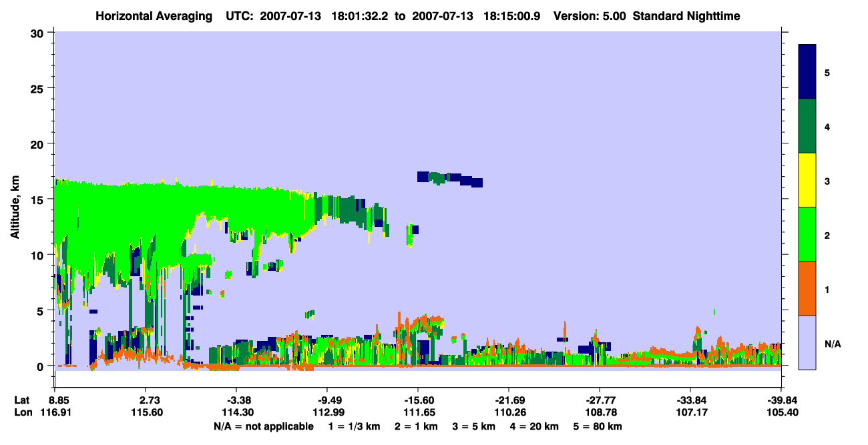Viewport: 868px width, 445px height.
Task: Click the 'Lat' row label
Action: [21, 400]
